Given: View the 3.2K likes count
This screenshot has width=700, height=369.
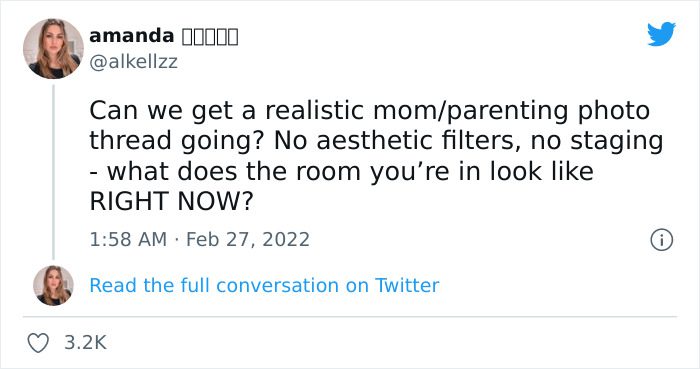Looking at the screenshot, I should point(86,343).
